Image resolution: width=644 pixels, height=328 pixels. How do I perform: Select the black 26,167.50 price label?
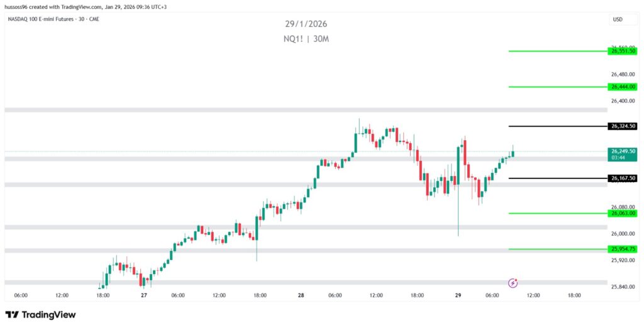[623, 178]
